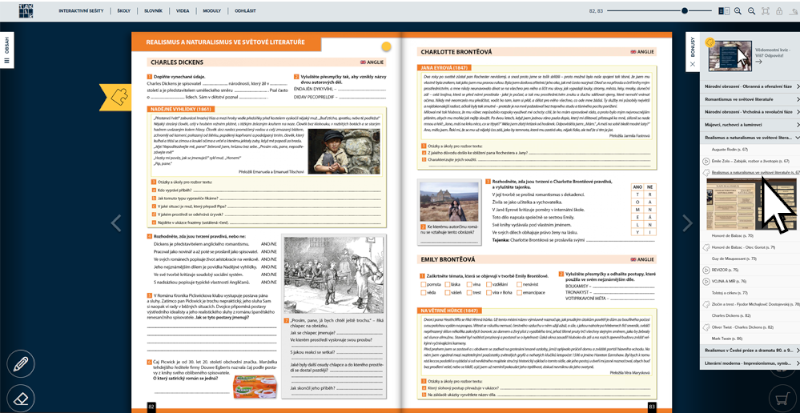Click the BONUSY side tab label

(x=692, y=46)
